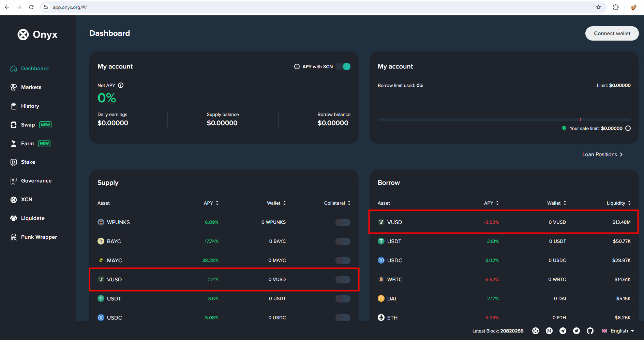Screen dimensions: 644x340
Task: Open Loan Positions
Action: 602,154
